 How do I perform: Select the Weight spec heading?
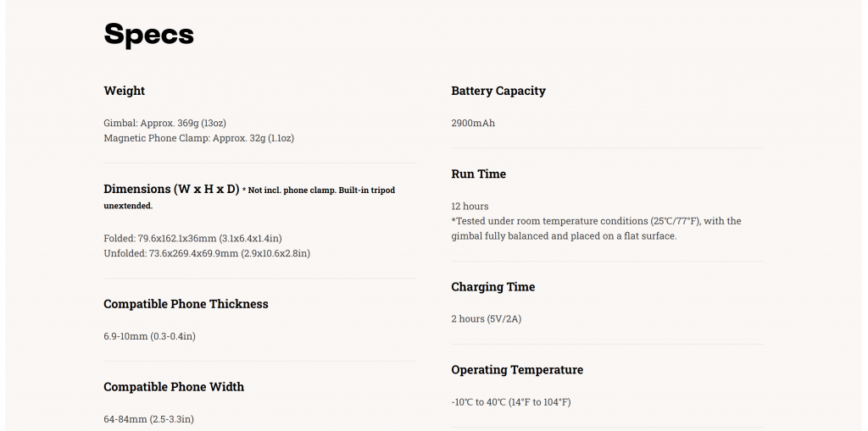124,91
